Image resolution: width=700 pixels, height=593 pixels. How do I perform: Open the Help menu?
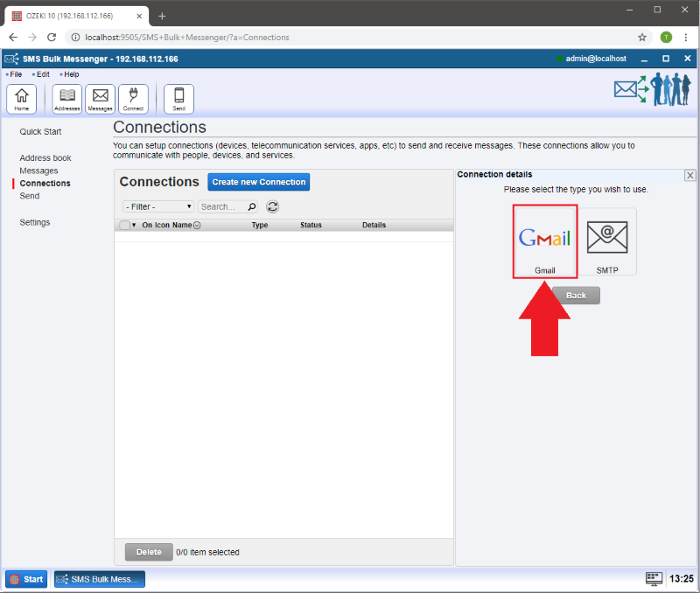click(71, 74)
